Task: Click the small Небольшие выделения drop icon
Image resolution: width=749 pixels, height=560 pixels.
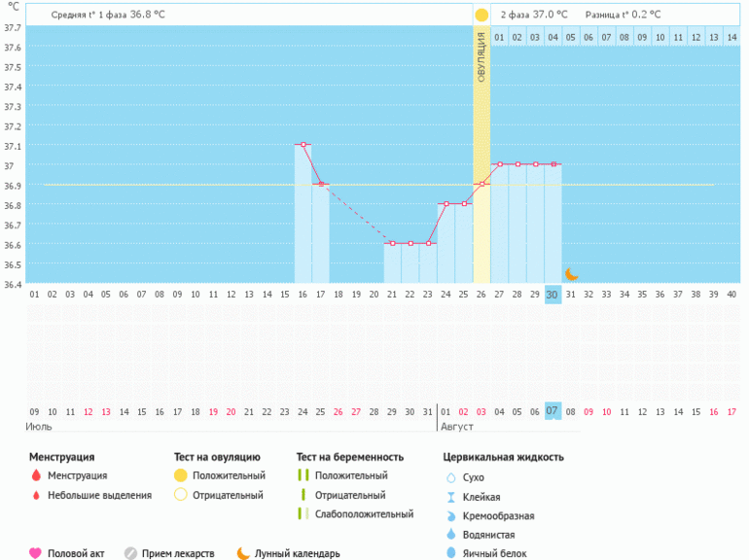Action: [x=35, y=496]
